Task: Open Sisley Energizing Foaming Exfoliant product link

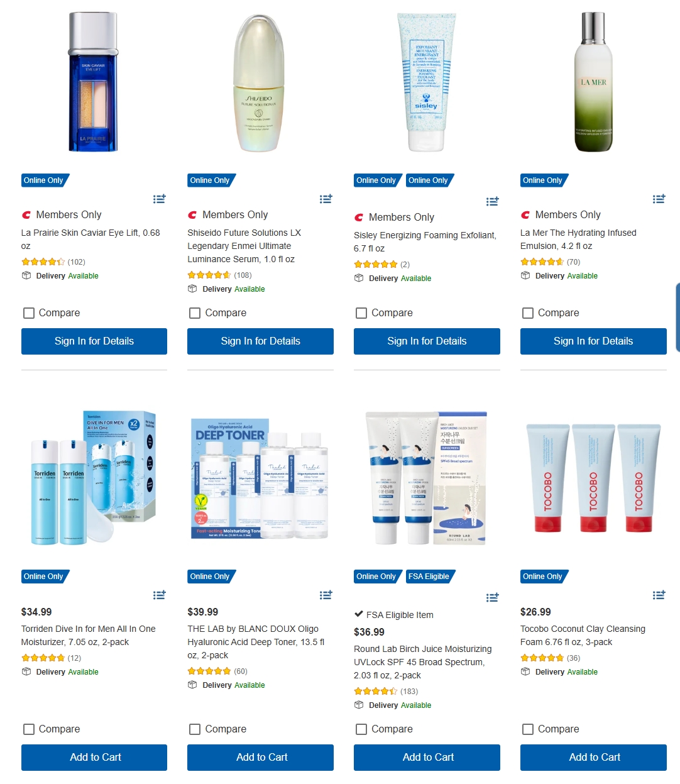Action: [x=425, y=241]
